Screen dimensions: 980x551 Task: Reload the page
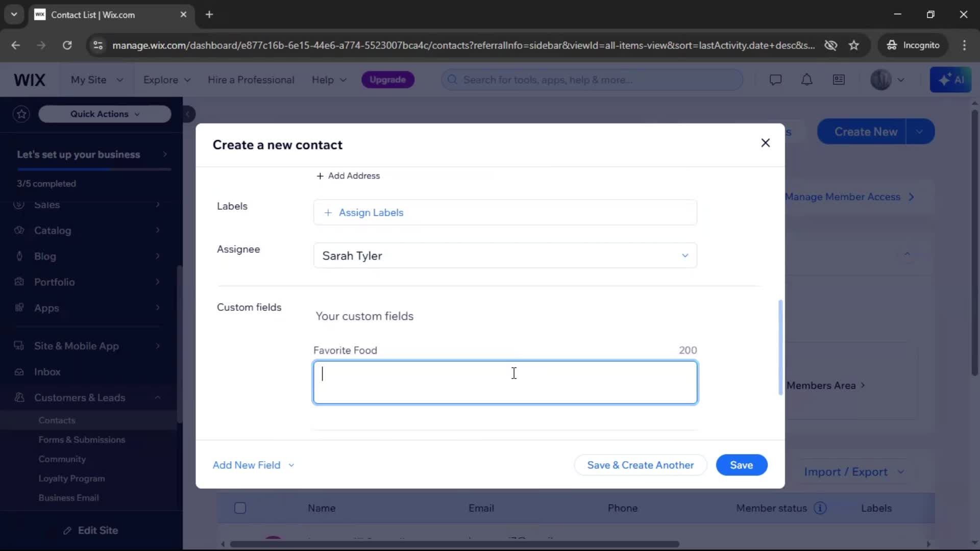pyautogui.click(x=67, y=45)
